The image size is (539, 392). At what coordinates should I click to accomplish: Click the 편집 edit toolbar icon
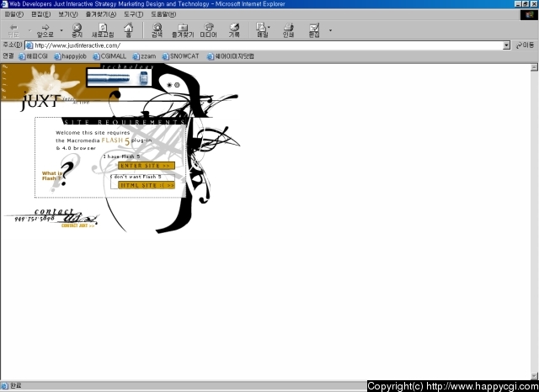pos(314,30)
